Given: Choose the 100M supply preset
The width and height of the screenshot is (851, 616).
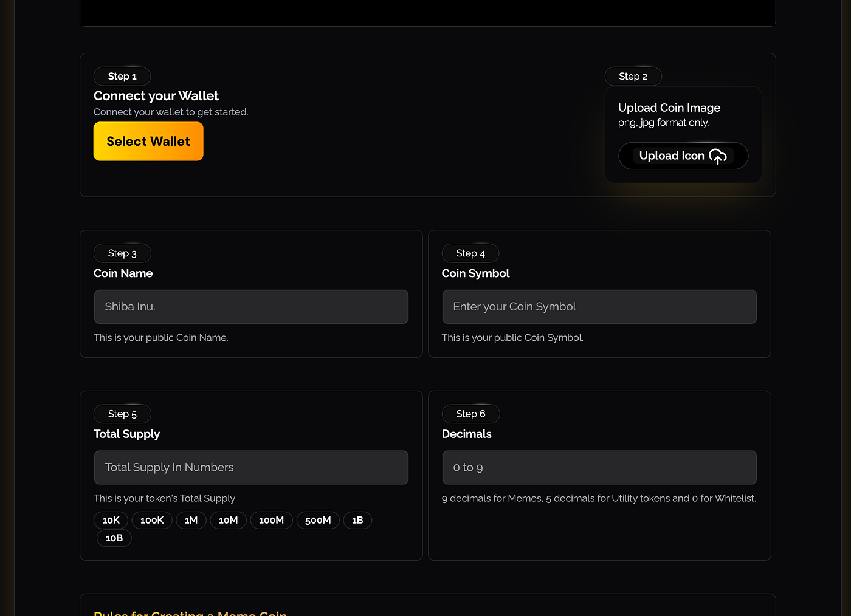Looking at the screenshot, I should click(x=271, y=521).
